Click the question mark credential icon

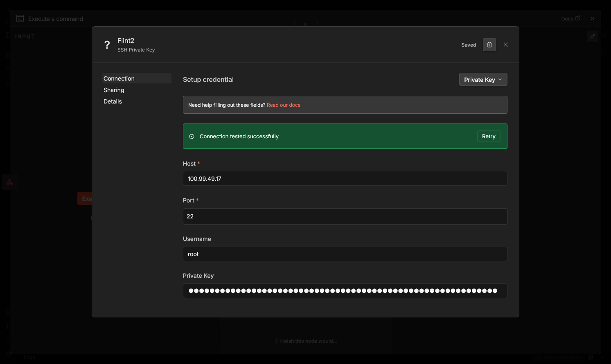click(x=107, y=45)
